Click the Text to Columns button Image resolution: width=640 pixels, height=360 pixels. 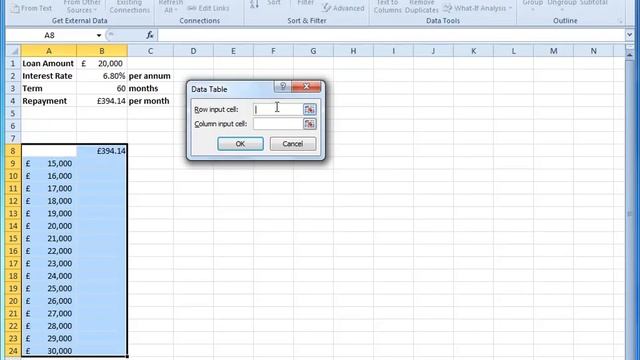(x=387, y=6)
